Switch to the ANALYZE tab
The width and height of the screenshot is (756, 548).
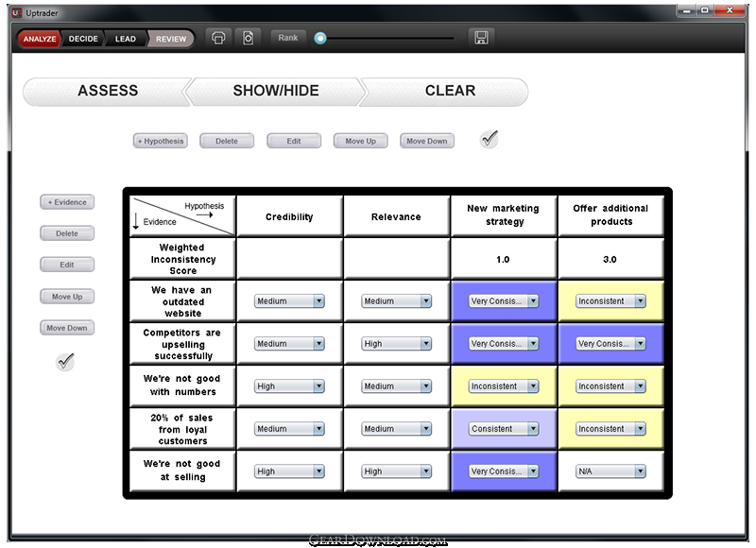[39, 39]
